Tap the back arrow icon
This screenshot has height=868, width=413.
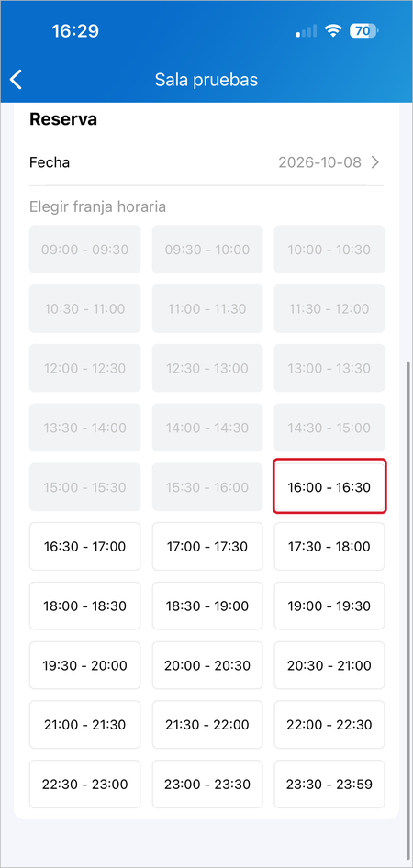(16, 80)
